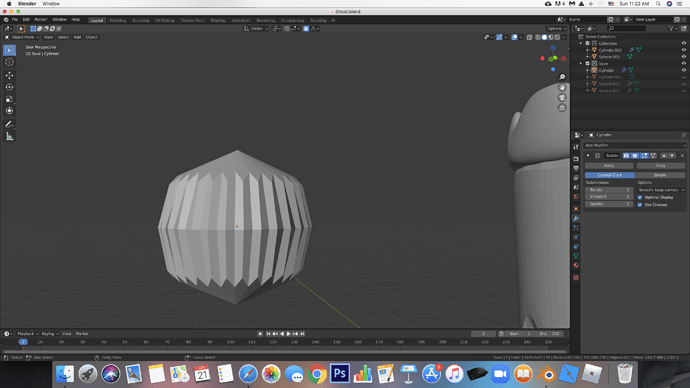Open the Material properties tab

tap(576, 266)
